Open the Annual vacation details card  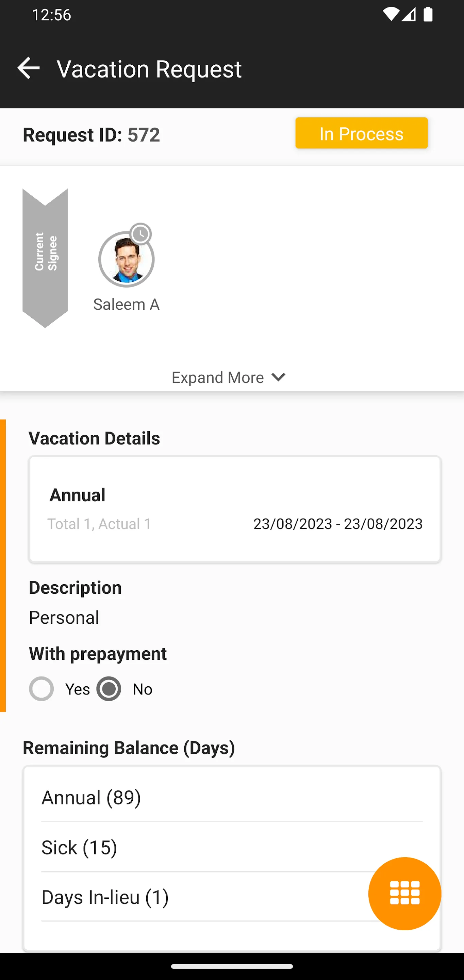click(235, 509)
